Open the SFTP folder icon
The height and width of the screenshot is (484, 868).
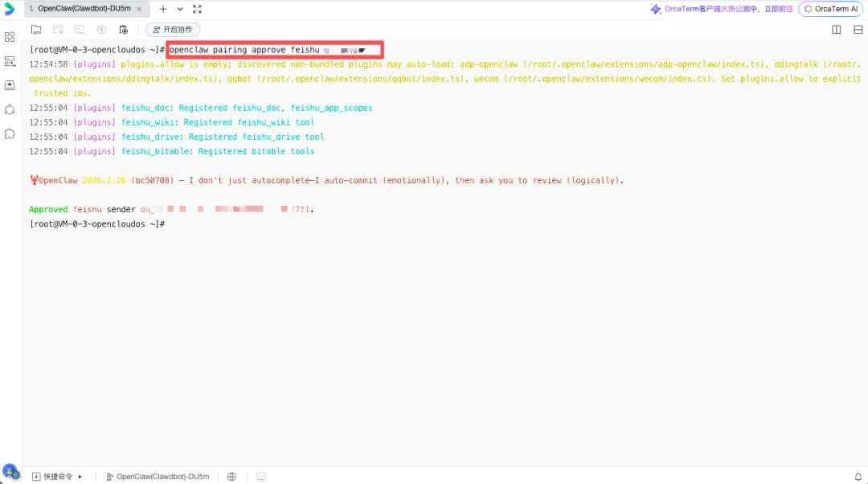36,30
